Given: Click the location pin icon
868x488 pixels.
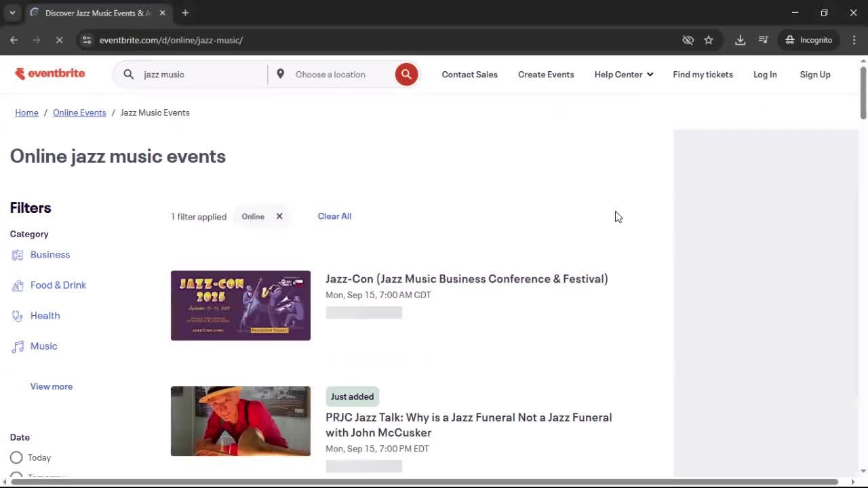Looking at the screenshot, I should (280, 74).
